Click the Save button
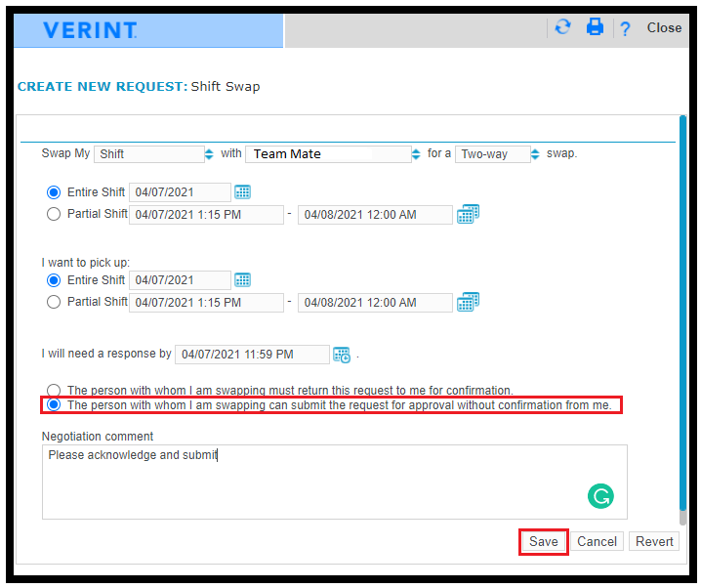The width and height of the screenshot is (701, 588). (543, 541)
